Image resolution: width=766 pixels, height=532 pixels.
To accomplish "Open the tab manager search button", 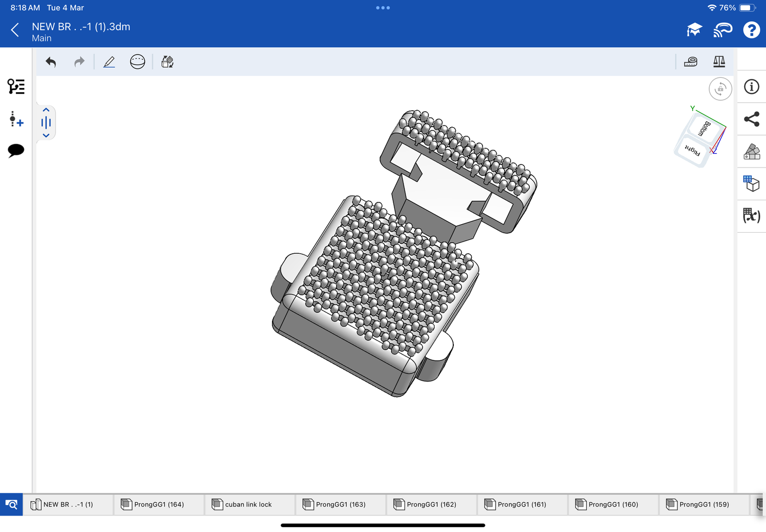I will (11, 504).
